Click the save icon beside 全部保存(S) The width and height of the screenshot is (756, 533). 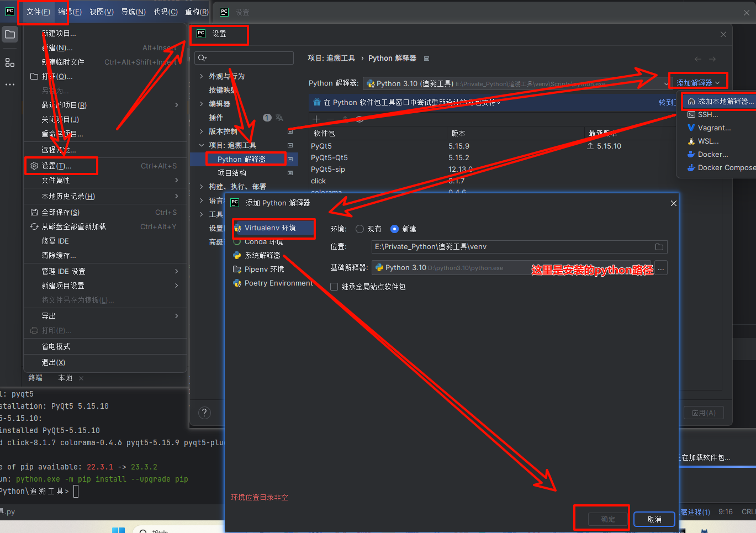point(34,212)
